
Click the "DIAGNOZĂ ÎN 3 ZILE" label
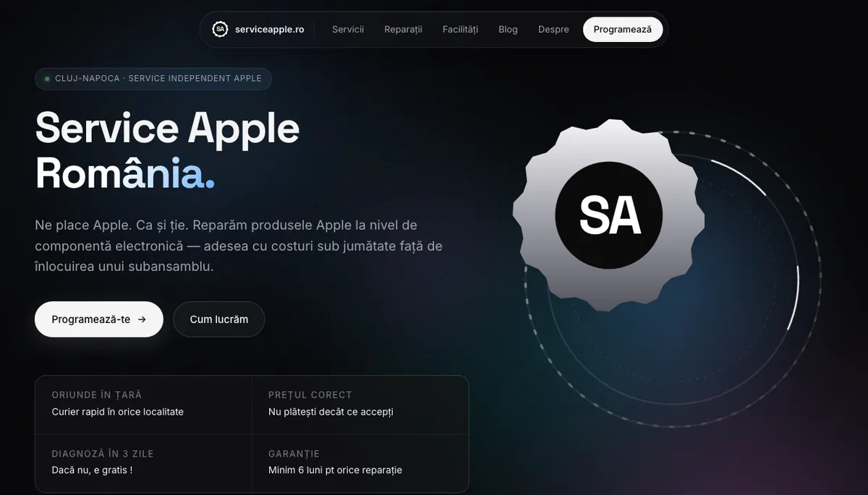[103, 454]
